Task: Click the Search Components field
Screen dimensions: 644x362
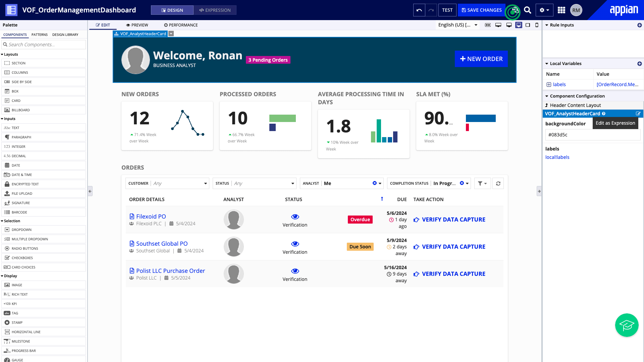Action: pyautogui.click(x=44, y=45)
